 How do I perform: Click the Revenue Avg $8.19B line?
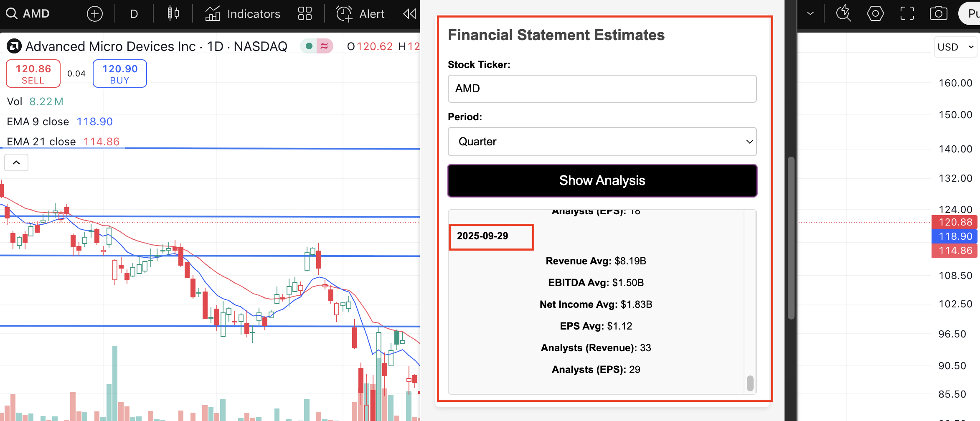[596, 261]
